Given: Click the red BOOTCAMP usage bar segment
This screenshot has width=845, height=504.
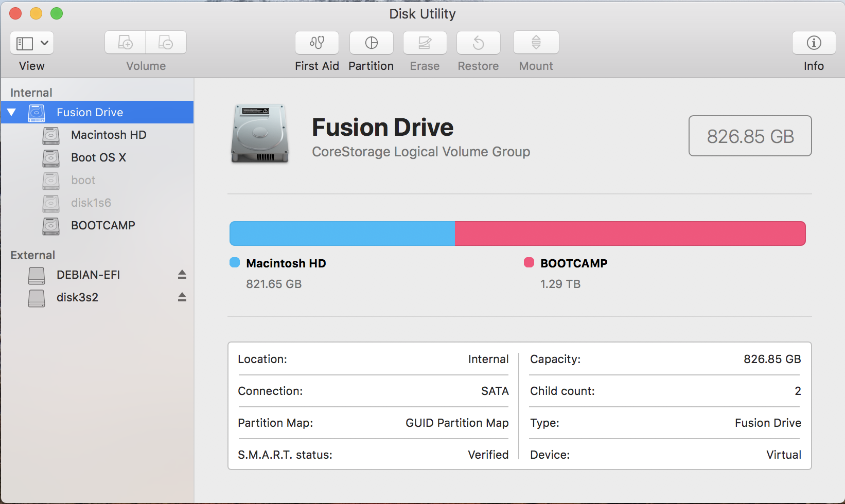Looking at the screenshot, I should [x=630, y=233].
